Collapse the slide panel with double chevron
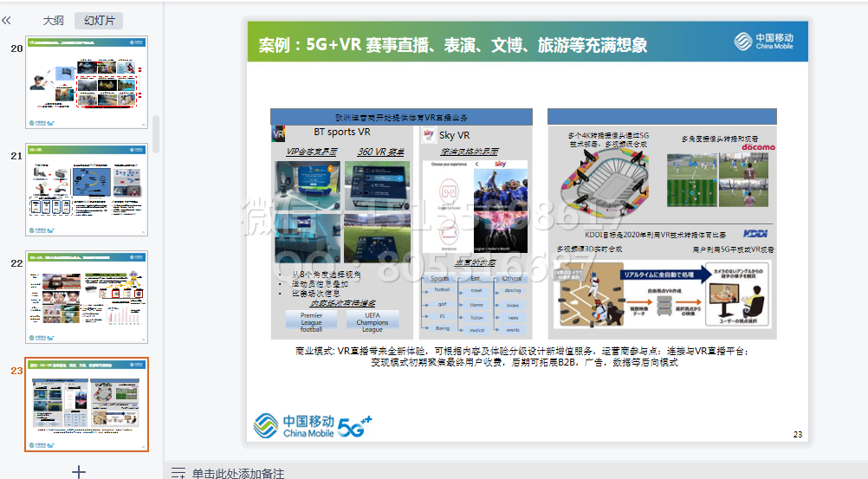 pos(6,21)
